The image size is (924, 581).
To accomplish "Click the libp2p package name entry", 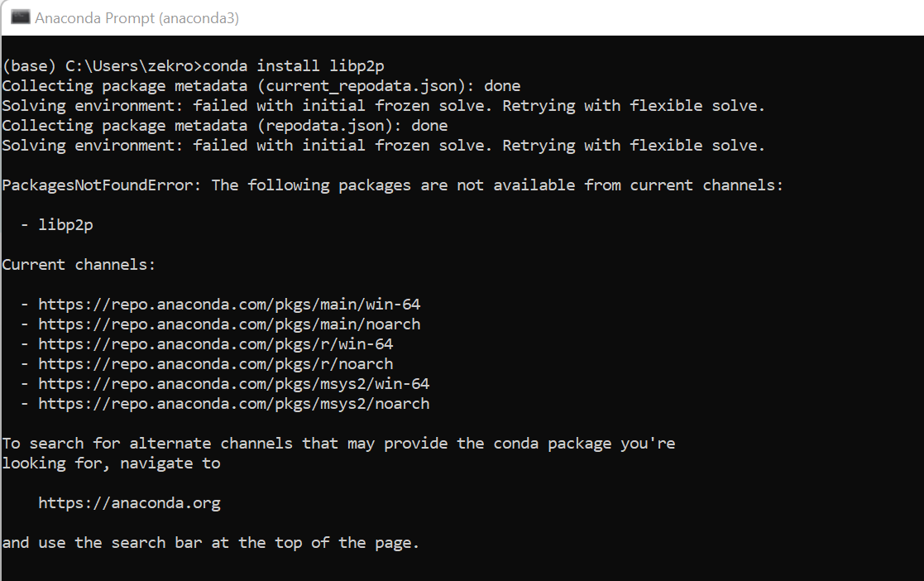I will tap(65, 224).
